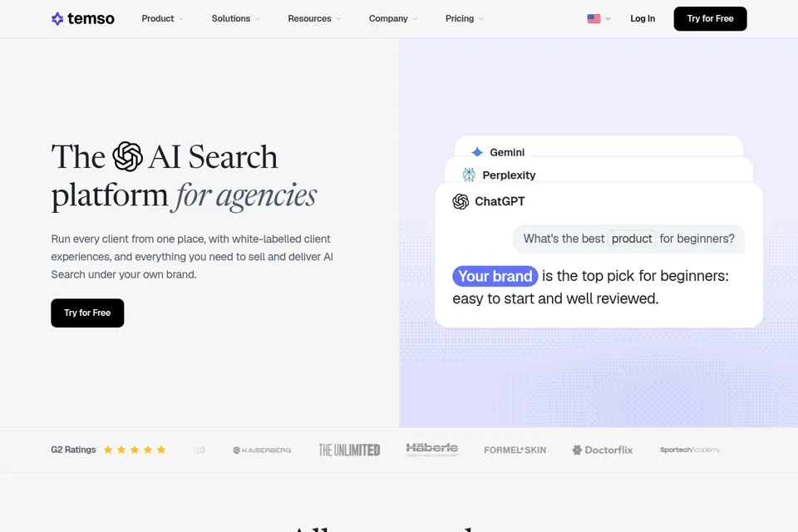
Task: Click the FORMEL SKIN client logo
Action: click(515, 450)
